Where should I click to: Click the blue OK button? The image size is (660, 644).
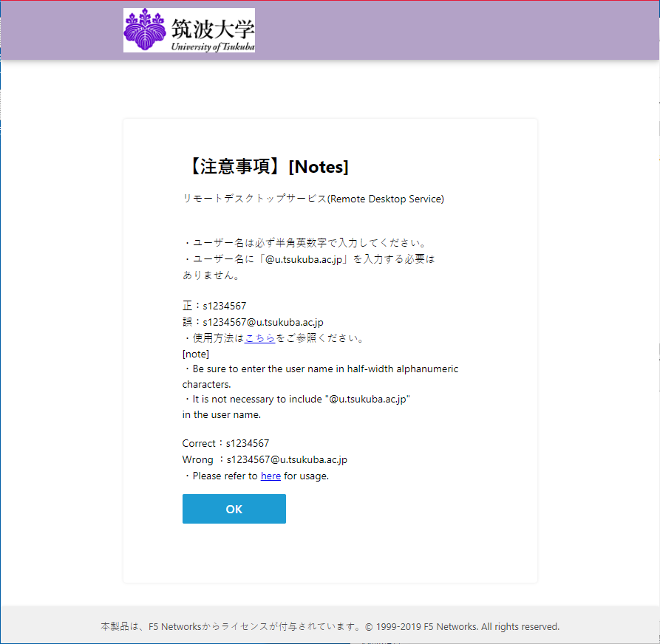(234, 509)
